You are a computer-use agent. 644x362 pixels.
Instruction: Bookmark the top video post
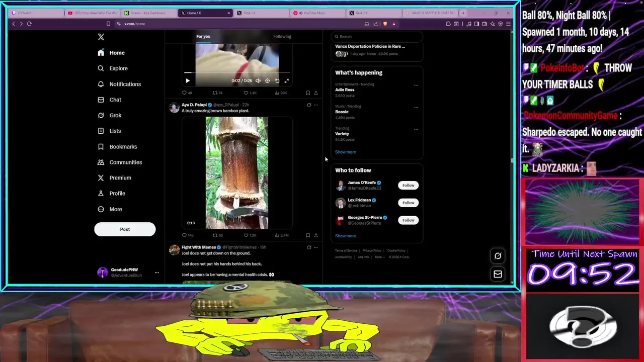click(308, 93)
